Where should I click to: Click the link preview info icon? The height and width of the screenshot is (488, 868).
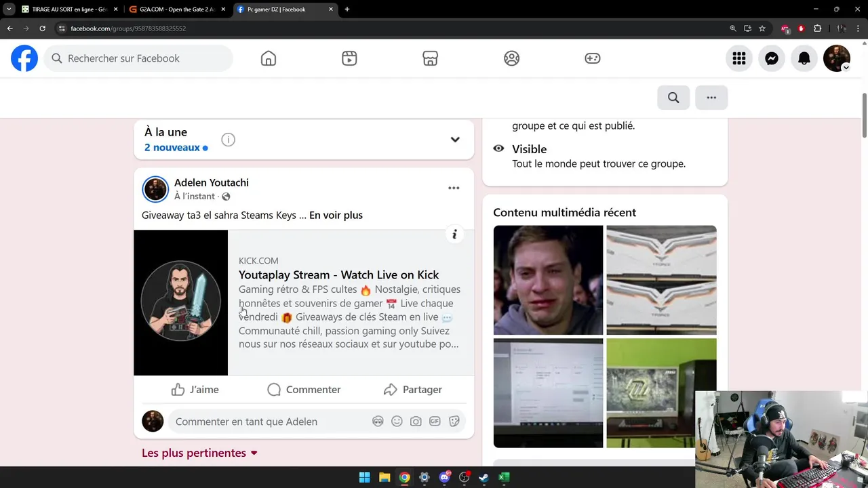click(454, 235)
